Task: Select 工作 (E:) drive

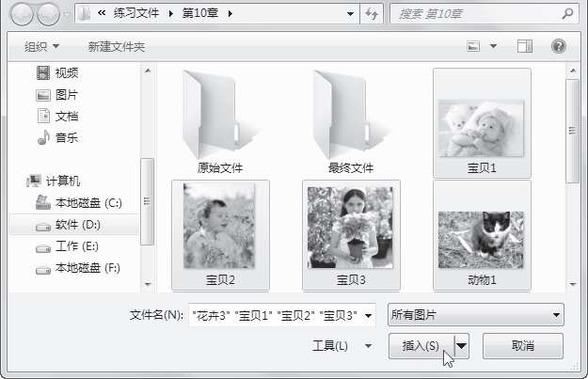Action: point(67,246)
